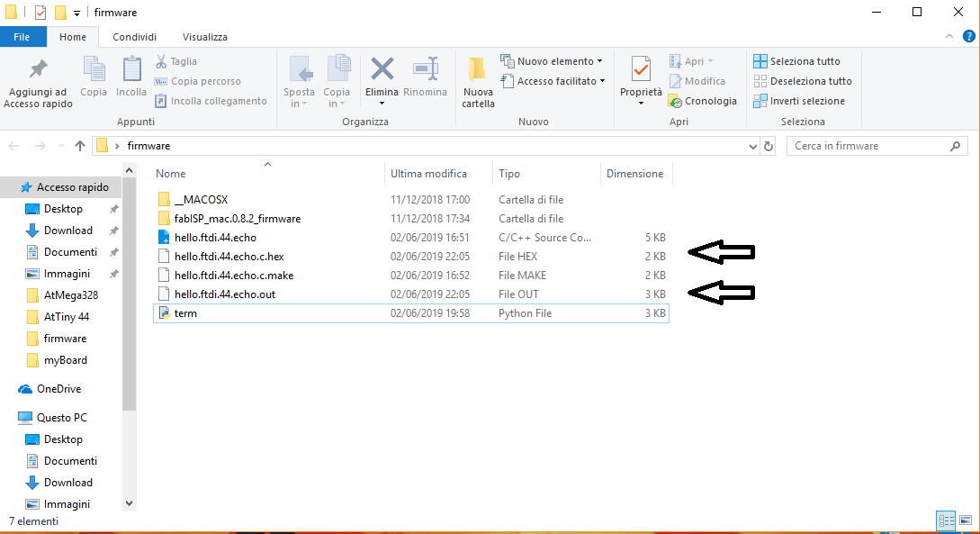Click firmware in the address bar
This screenshot has width=980, height=534.
148,146
